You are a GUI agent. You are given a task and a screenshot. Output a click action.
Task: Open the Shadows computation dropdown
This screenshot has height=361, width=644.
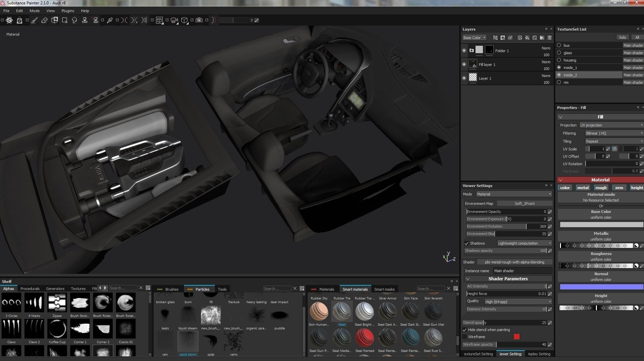click(525, 243)
